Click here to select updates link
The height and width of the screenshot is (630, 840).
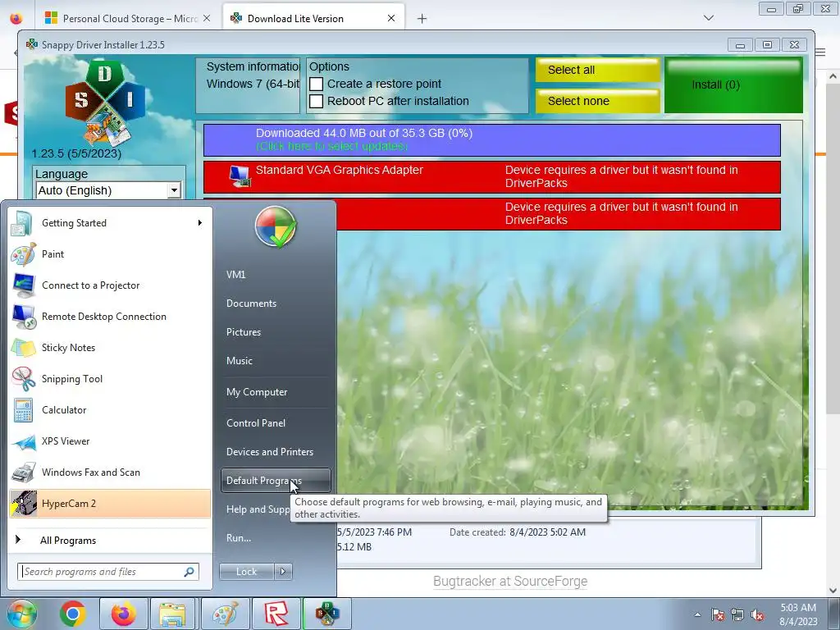pyautogui.click(x=331, y=146)
